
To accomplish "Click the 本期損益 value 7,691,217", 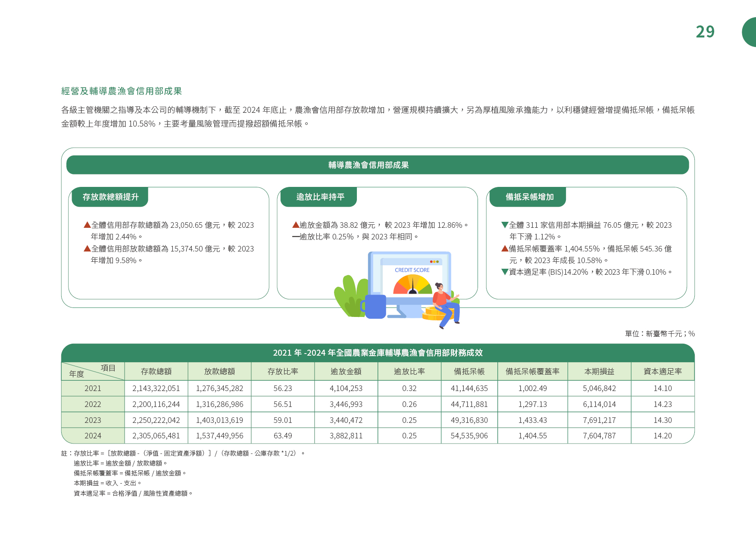I will click(600, 420).
